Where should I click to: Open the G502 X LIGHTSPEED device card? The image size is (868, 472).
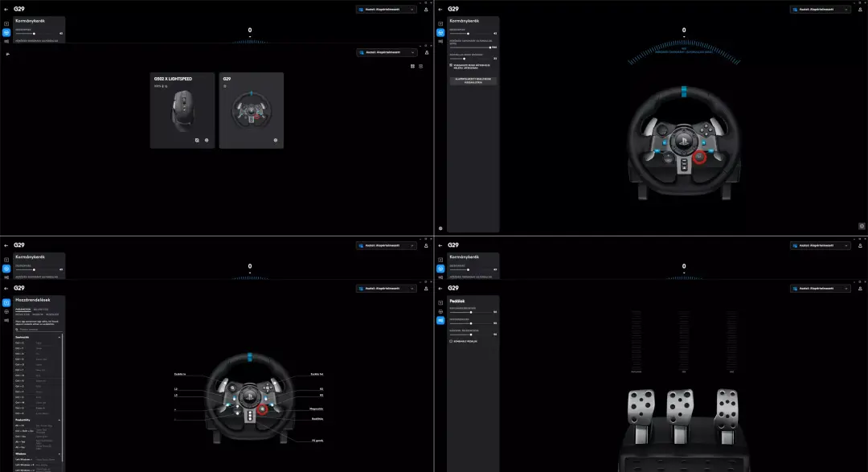coord(182,110)
